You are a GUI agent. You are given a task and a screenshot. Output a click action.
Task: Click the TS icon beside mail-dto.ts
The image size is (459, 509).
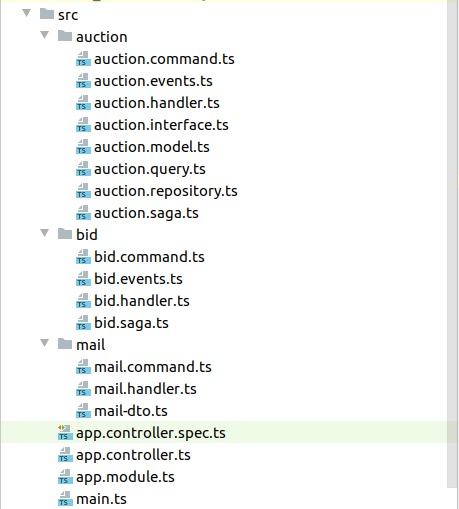(83, 411)
